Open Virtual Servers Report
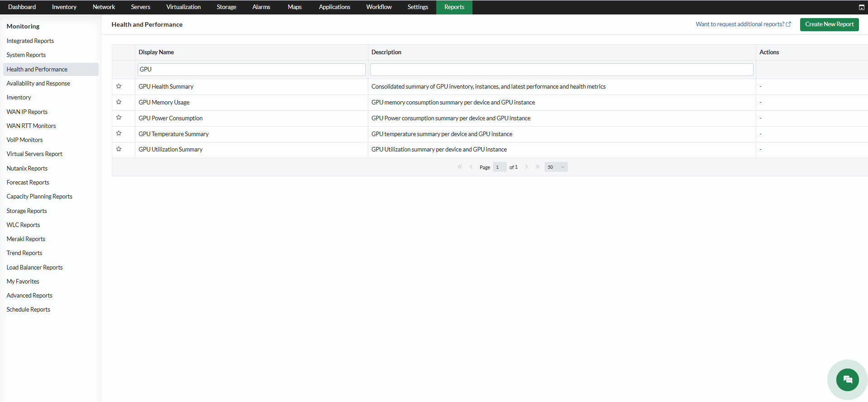The width and height of the screenshot is (868, 402). point(34,154)
